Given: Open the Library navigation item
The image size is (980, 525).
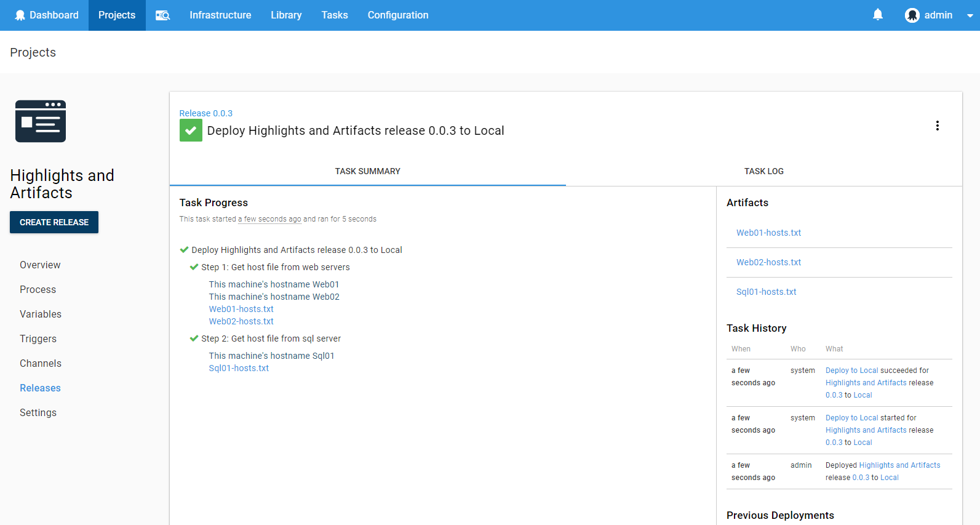Looking at the screenshot, I should [x=286, y=15].
